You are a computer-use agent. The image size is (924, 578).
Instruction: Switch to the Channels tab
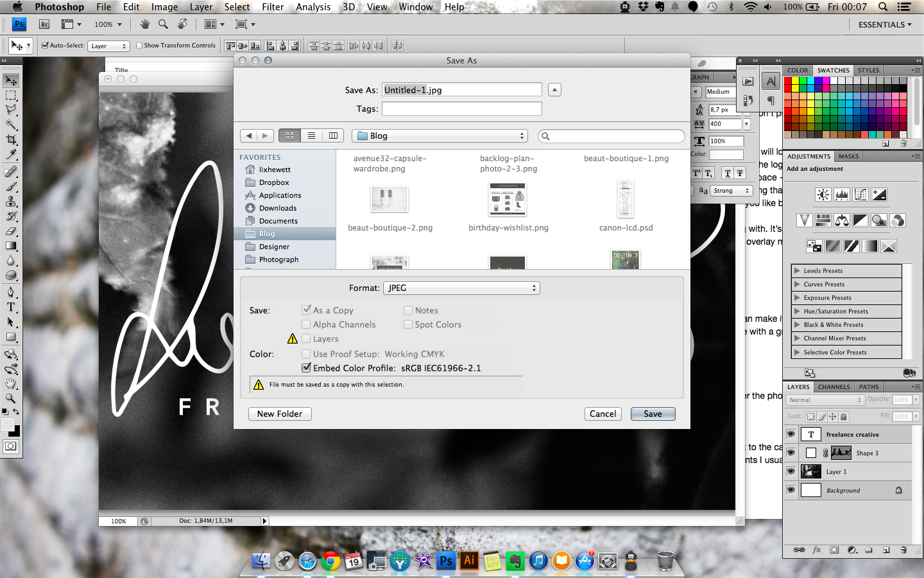(834, 387)
